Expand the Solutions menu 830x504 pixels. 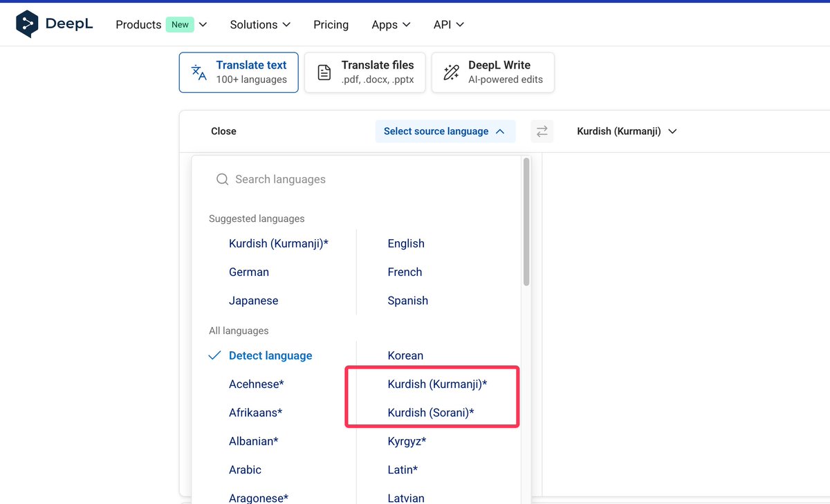pyautogui.click(x=260, y=24)
